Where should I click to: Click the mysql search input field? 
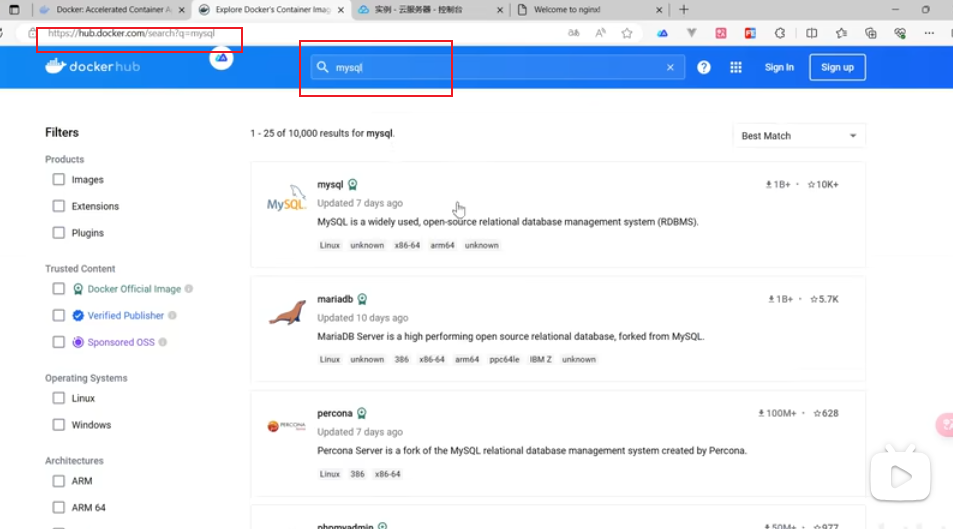(x=497, y=67)
